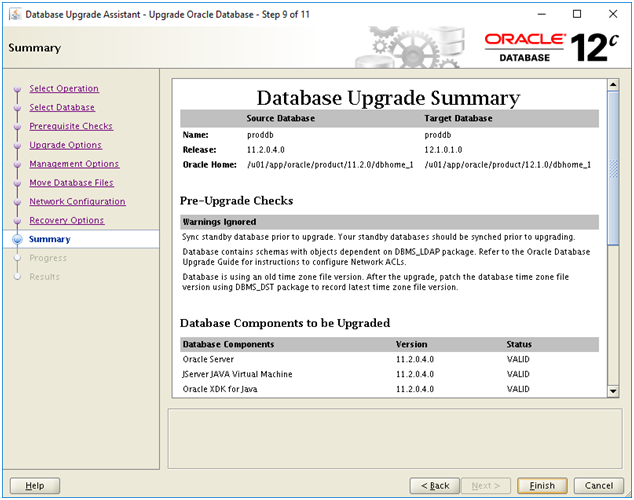Click the JServer JAVA Virtual Machine row
This screenshot has width=634, height=500.
pos(389,374)
